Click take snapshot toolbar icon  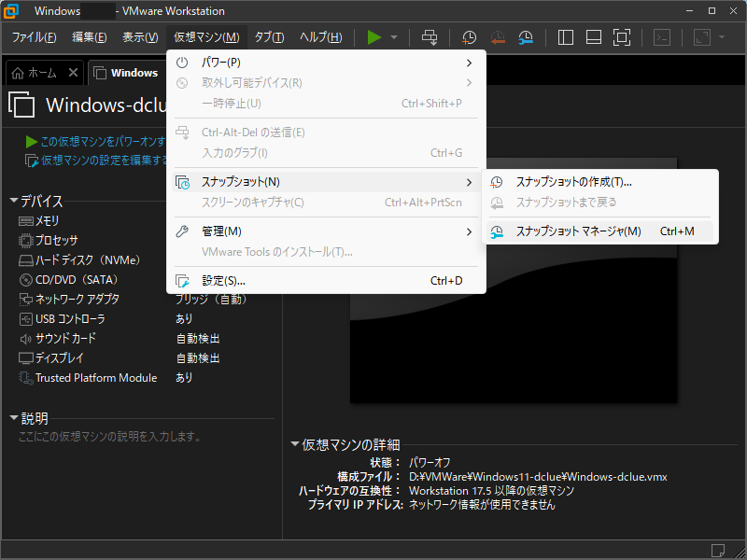click(x=469, y=37)
